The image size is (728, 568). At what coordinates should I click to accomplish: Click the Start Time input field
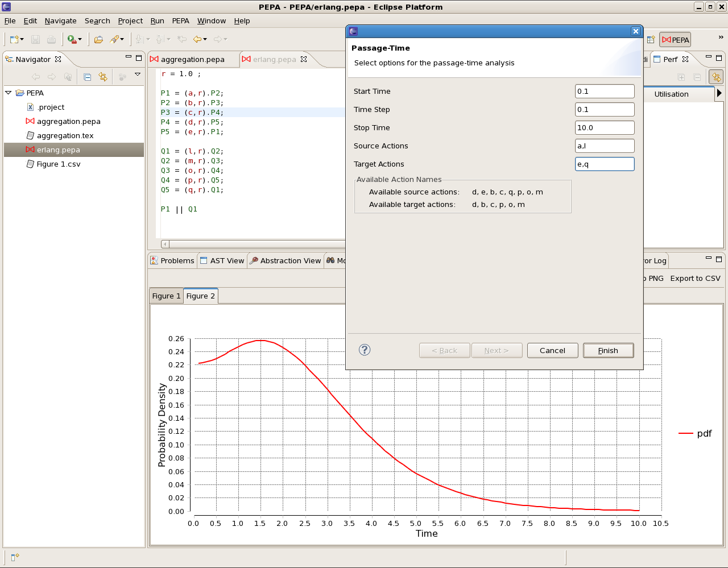[x=605, y=92]
